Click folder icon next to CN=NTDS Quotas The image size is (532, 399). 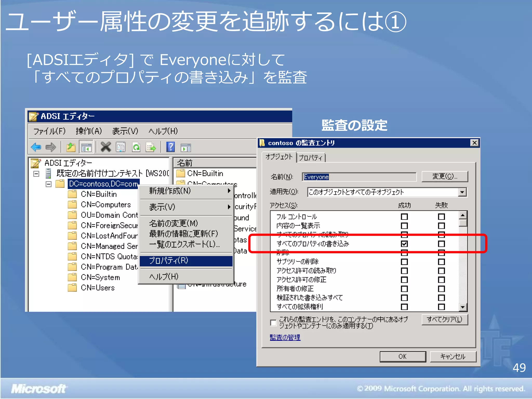click(x=72, y=257)
